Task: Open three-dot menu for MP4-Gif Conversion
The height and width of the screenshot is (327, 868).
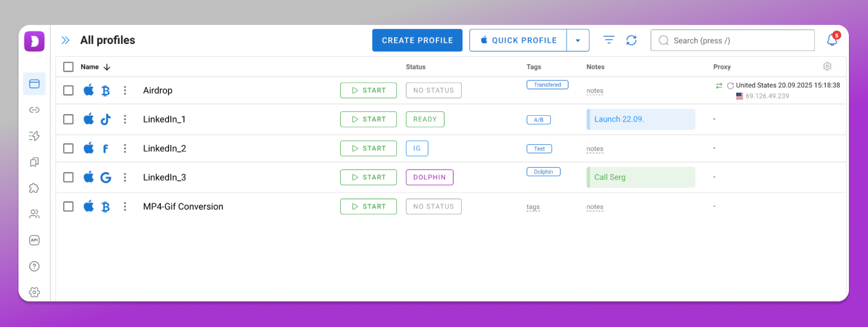Action: point(125,206)
